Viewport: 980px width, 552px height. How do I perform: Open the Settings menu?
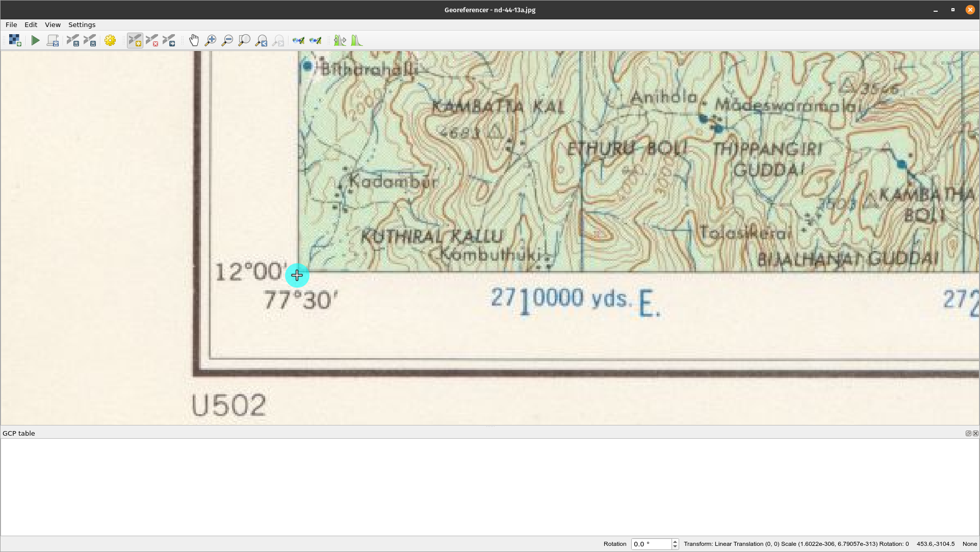(x=82, y=24)
